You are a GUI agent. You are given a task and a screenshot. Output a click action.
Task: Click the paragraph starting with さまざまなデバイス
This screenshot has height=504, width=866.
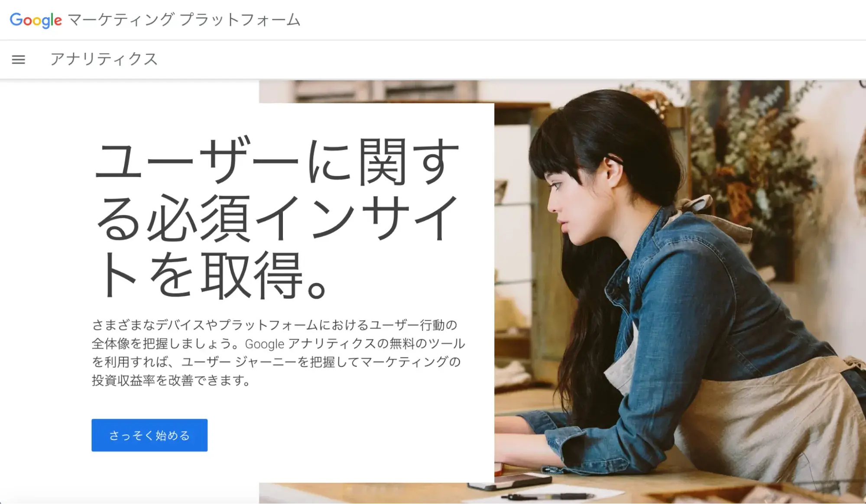(x=278, y=352)
